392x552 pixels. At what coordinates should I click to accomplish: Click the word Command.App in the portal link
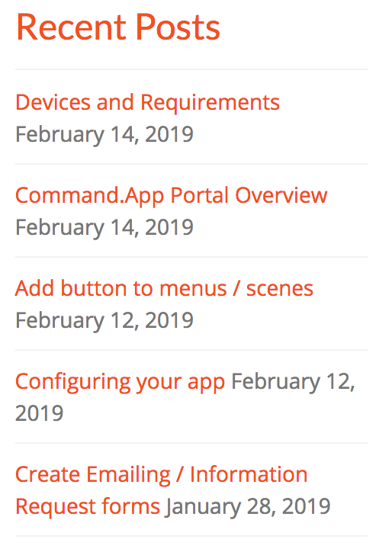coord(90,195)
